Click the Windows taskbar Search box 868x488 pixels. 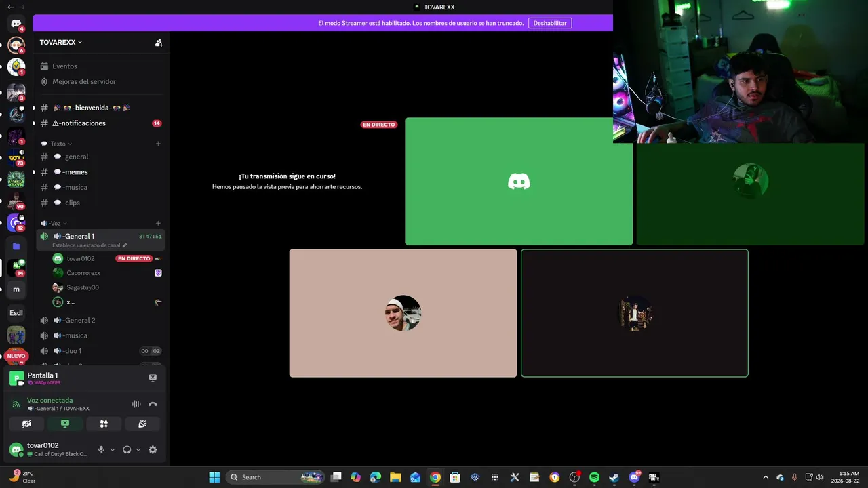pyautogui.click(x=275, y=477)
